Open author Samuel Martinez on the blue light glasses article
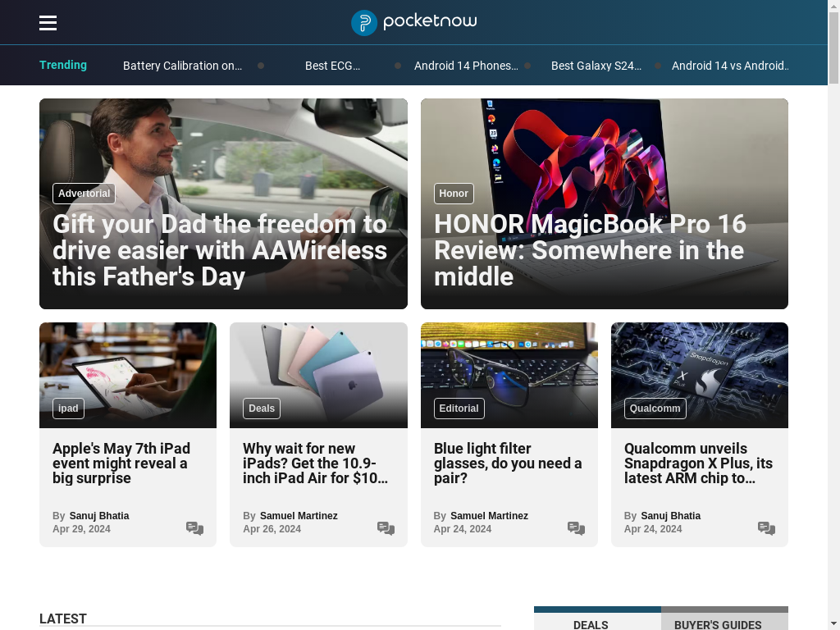The width and height of the screenshot is (840, 630). pyautogui.click(x=489, y=515)
